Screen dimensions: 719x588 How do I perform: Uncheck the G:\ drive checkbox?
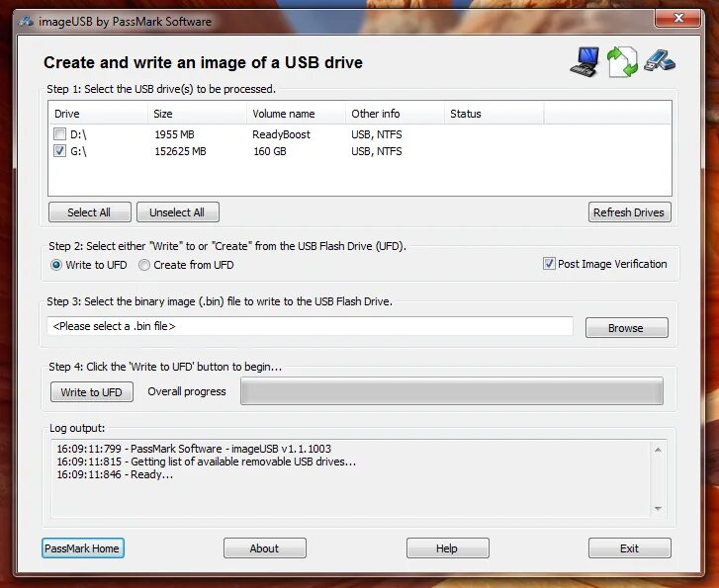click(59, 151)
